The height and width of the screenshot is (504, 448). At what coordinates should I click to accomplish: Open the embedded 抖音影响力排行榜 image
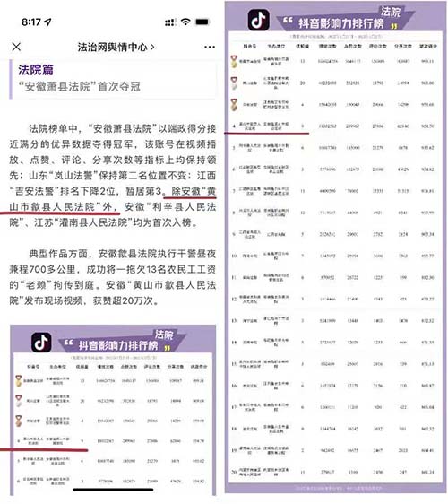point(113,410)
